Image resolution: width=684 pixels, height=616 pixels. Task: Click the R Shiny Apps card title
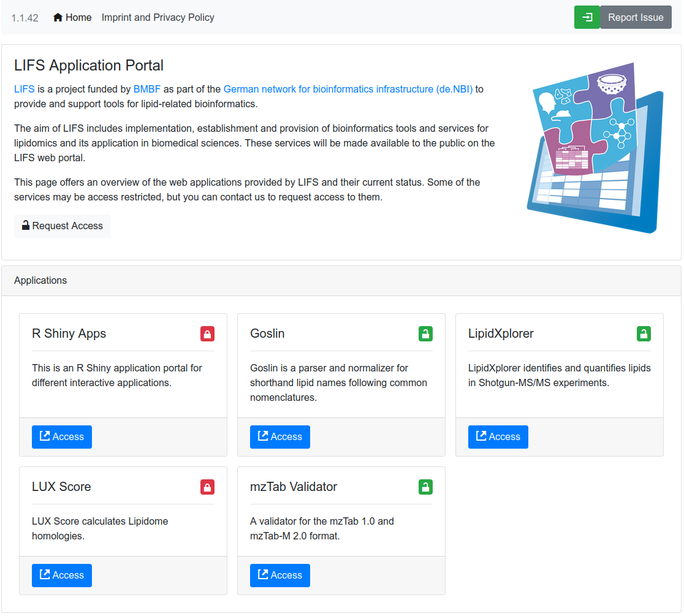pyautogui.click(x=69, y=333)
